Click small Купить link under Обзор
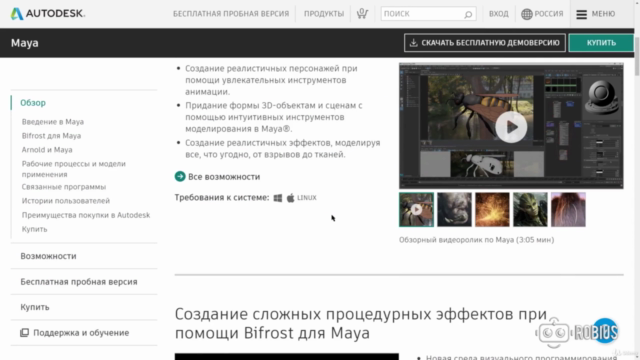 (34, 229)
